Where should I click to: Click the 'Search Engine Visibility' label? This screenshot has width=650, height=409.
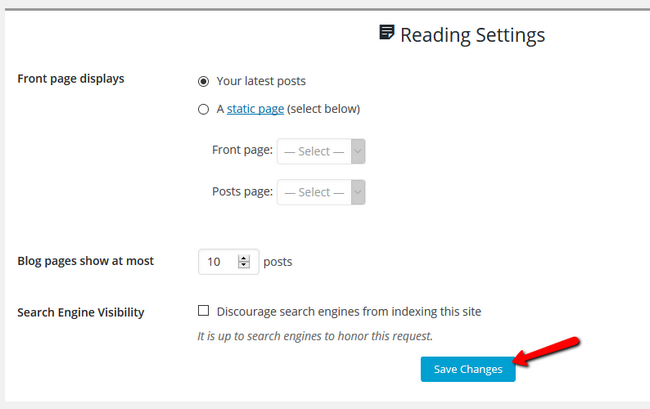(x=81, y=312)
